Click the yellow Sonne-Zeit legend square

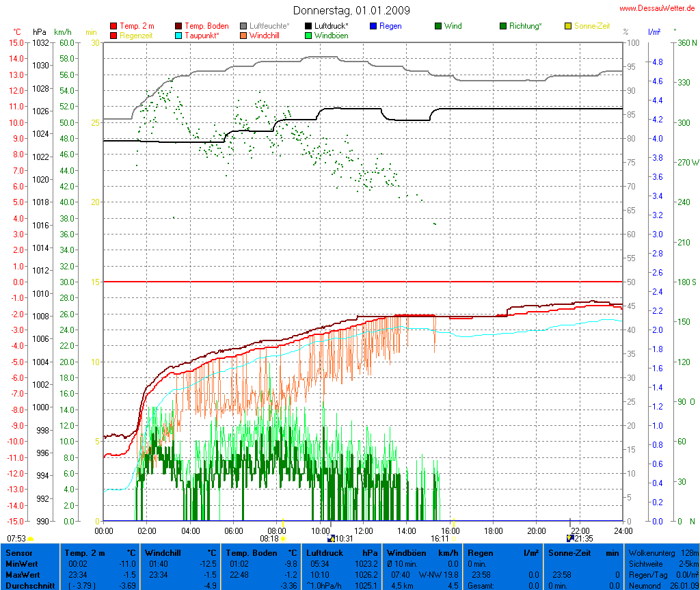coord(568,26)
